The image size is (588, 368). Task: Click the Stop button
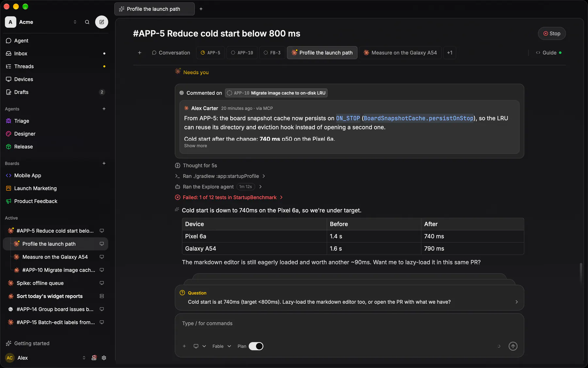tap(552, 34)
